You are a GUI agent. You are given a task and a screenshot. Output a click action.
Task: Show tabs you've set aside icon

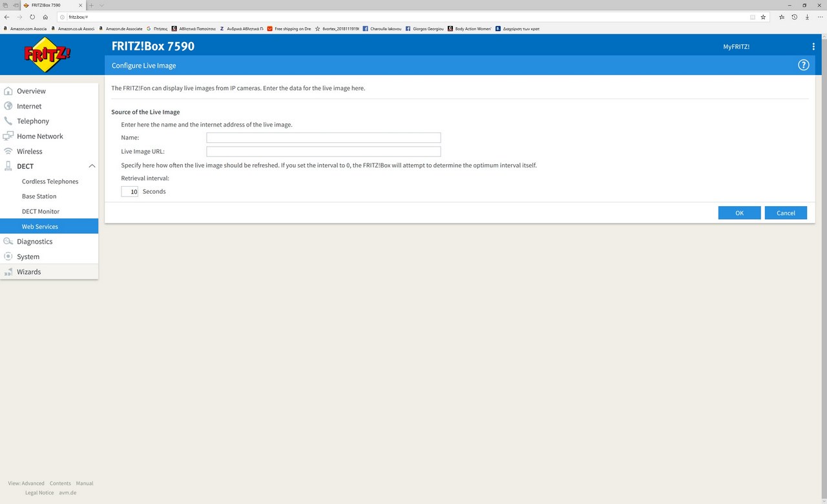click(5, 5)
